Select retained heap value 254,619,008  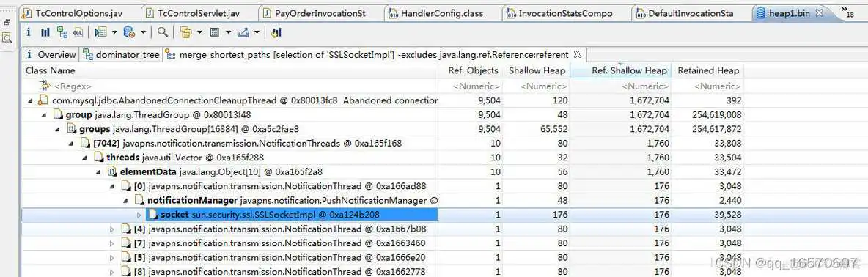click(x=716, y=115)
